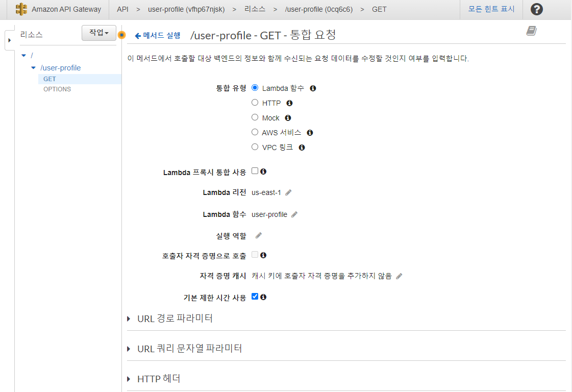Select VPC 링크 integration type
This screenshot has width=572, height=392.
click(255, 146)
